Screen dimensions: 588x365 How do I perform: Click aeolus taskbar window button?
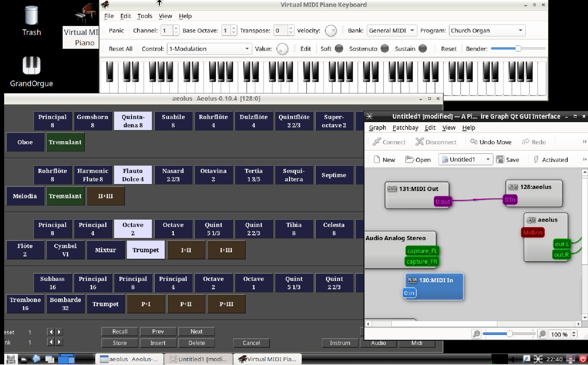pos(129,359)
